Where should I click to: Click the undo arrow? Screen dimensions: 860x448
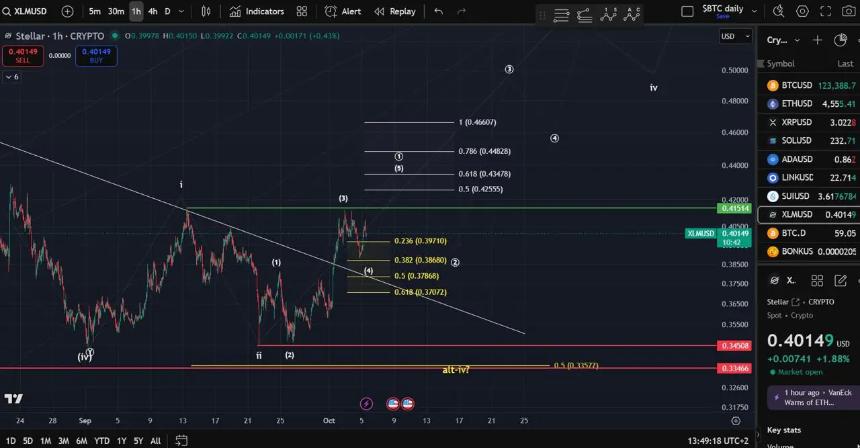[x=438, y=11]
